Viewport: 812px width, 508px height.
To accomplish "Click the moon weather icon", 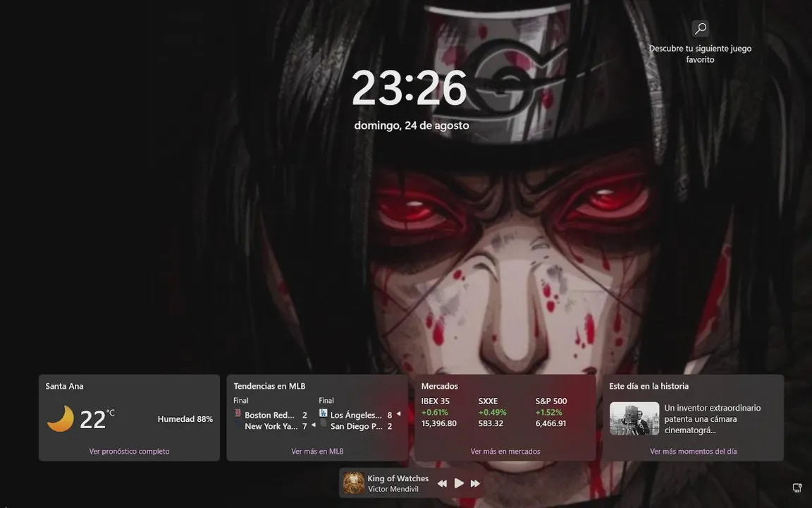I will 61,419.
